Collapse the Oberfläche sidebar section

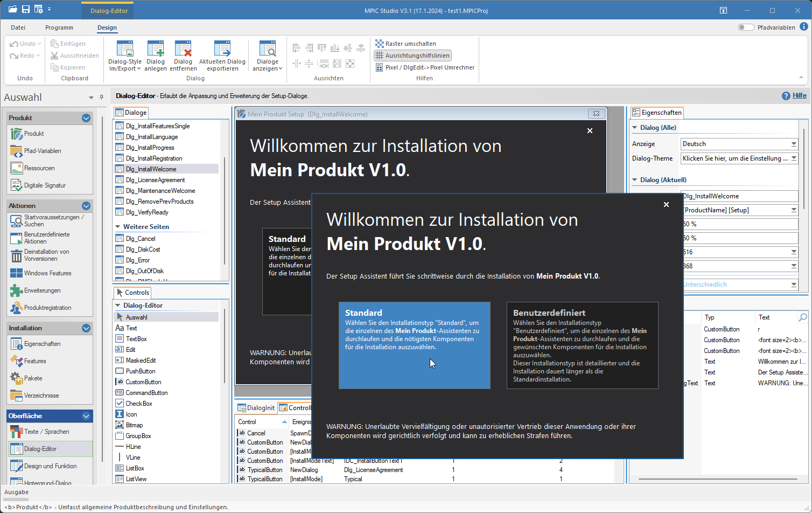(86, 416)
